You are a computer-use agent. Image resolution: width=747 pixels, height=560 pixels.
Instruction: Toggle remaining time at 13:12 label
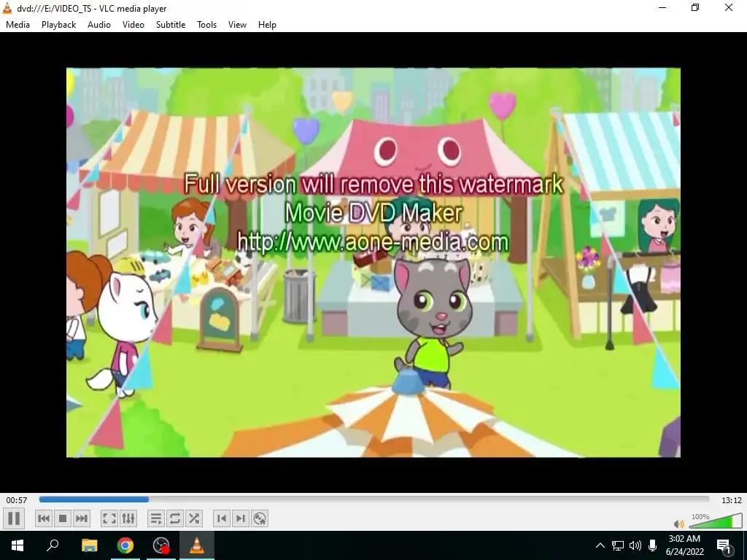tap(731, 500)
